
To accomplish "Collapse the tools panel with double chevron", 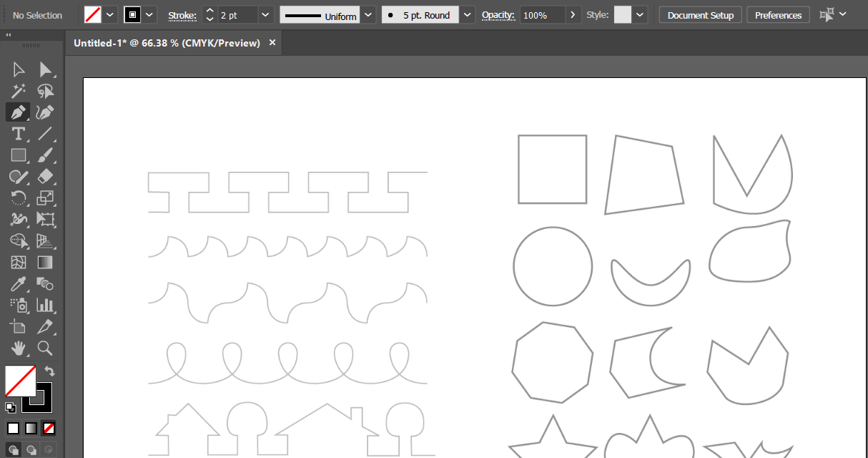I will pos(8,34).
